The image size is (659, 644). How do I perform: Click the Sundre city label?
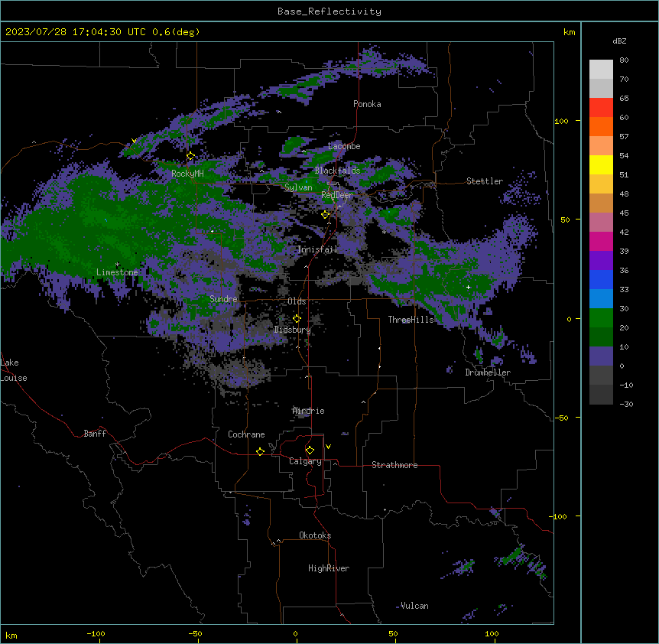point(223,299)
